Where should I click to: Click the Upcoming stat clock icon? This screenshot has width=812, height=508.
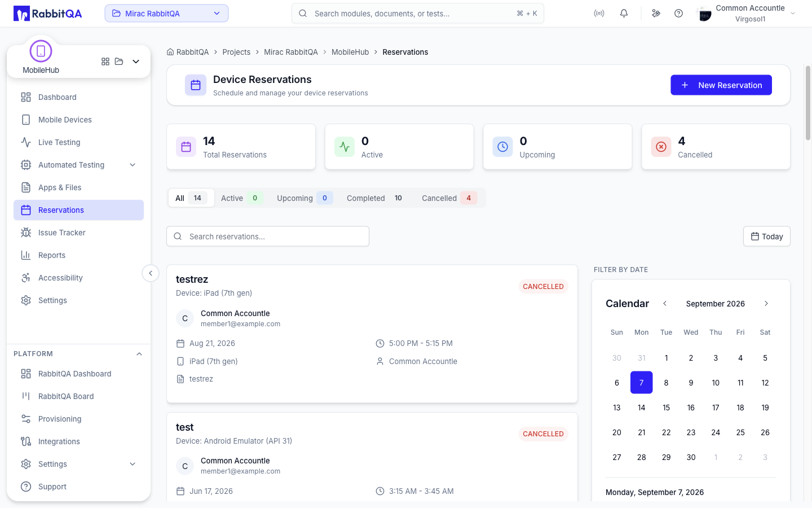point(502,147)
